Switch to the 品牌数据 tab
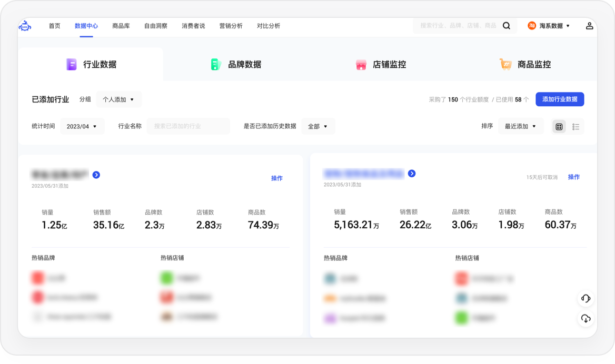Screen dimensions: 615x364 pos(236,65)
